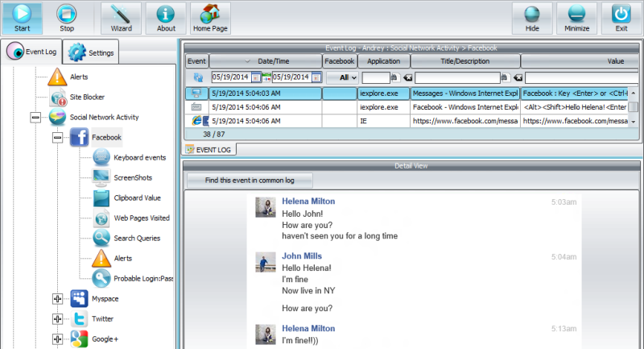Click the Stop toolbar icon
The image size is (644, 349).
pos(67,18)
